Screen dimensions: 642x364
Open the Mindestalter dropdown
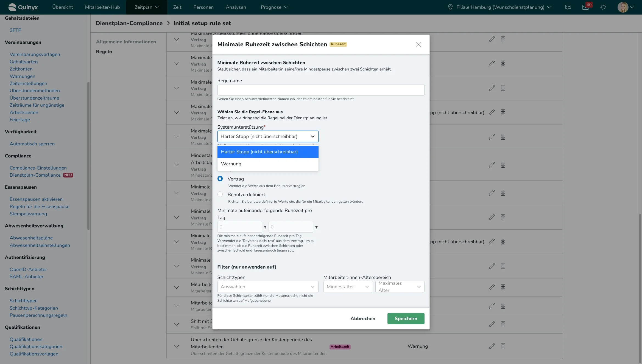tap(348, 287)
